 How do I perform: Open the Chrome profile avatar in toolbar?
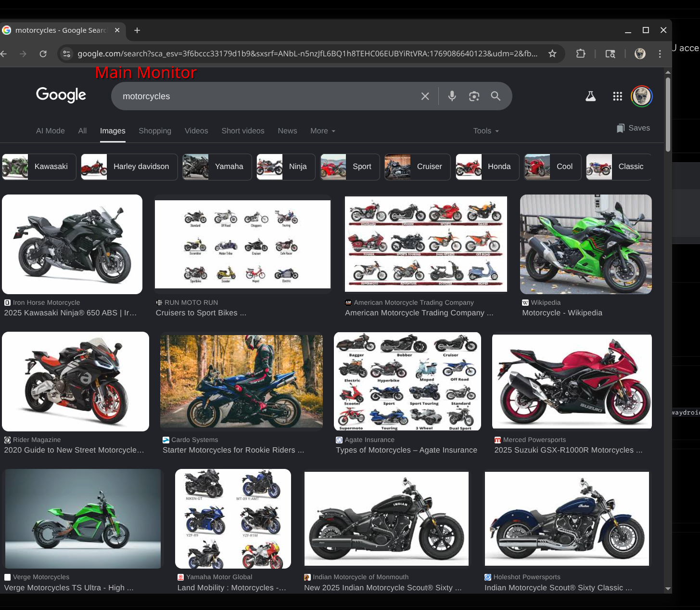pos(640,53)
